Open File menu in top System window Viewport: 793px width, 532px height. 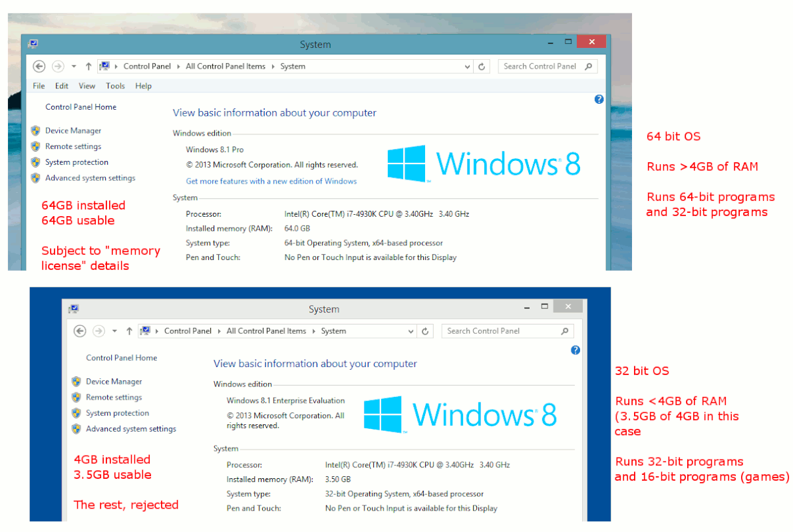point(39,86)
